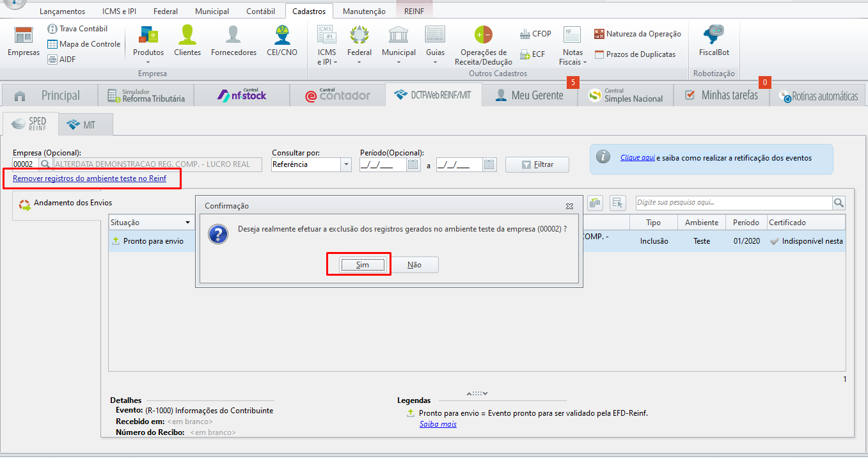This screenshot has width=868, height=458.
Task: Click the Filtrar button
Action: pyautogui.click(x=537, y=164)
